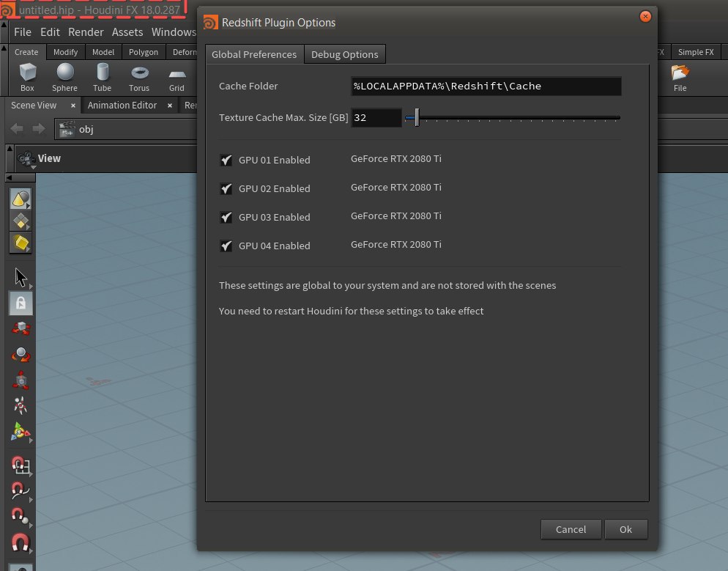Open the Assets menu
Image resolution: width=728 pixels, height=571 pixels.
(x=127, y=32)
